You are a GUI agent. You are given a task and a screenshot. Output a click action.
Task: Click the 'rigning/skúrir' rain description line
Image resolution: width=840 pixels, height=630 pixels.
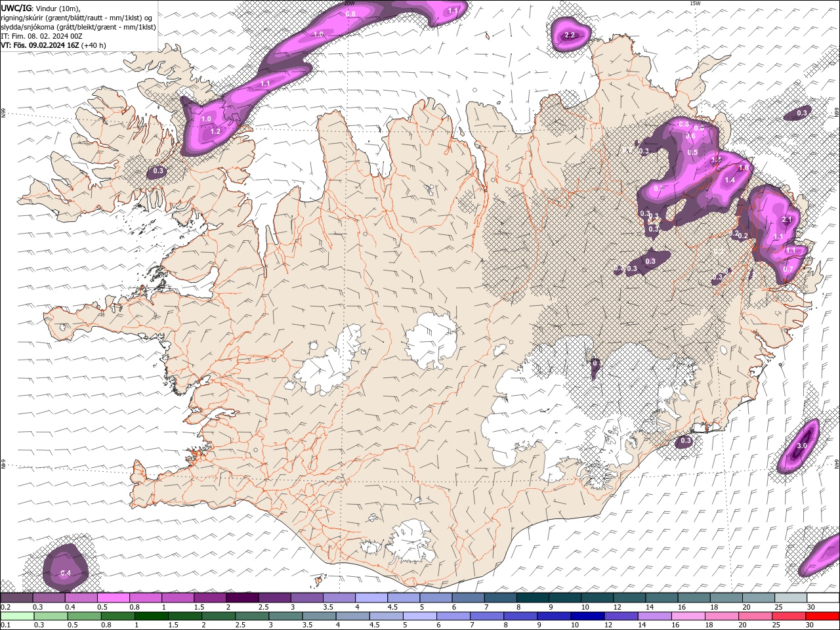(75, 18)
